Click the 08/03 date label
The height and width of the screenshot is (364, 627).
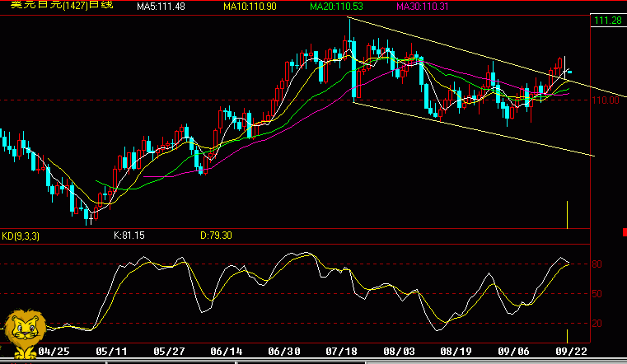coord(399,352)
